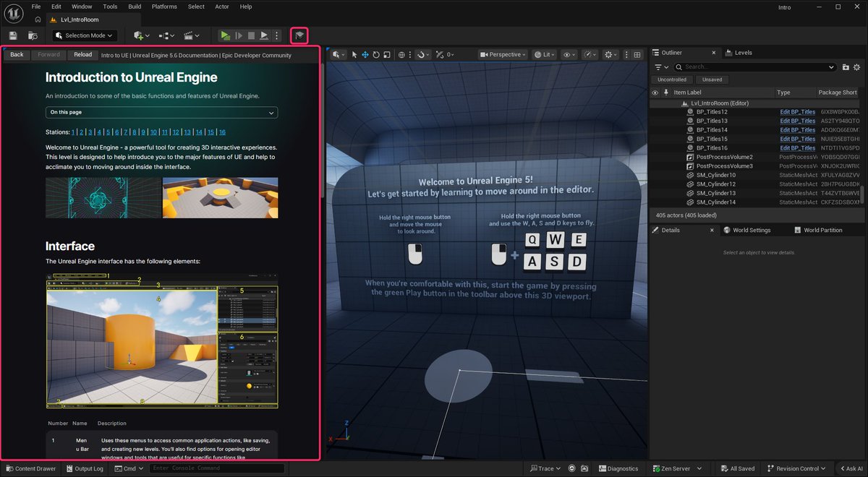868x477 pixels.
Task: Click the Save Current Level icon
Action: click(x=12, y=35)
